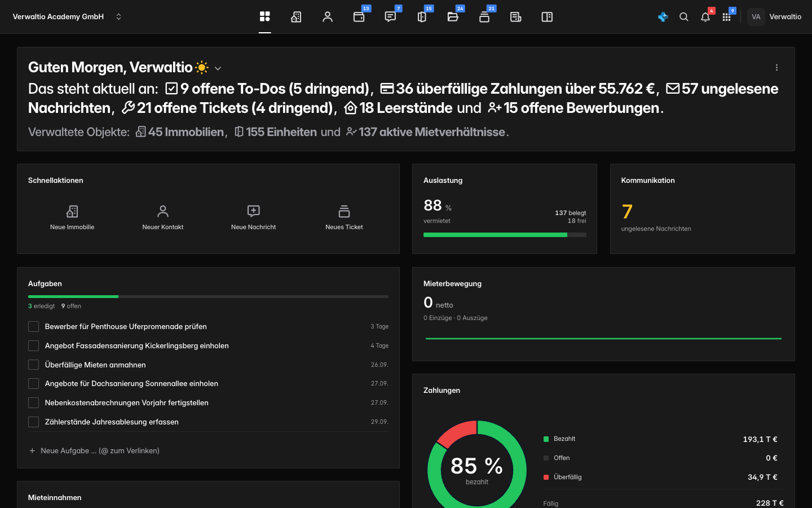Viewport: 812px width, 508px height.
Task: Open the split panel layout icon in navigation
Action: pyautogui.click(x=547, y=17)
